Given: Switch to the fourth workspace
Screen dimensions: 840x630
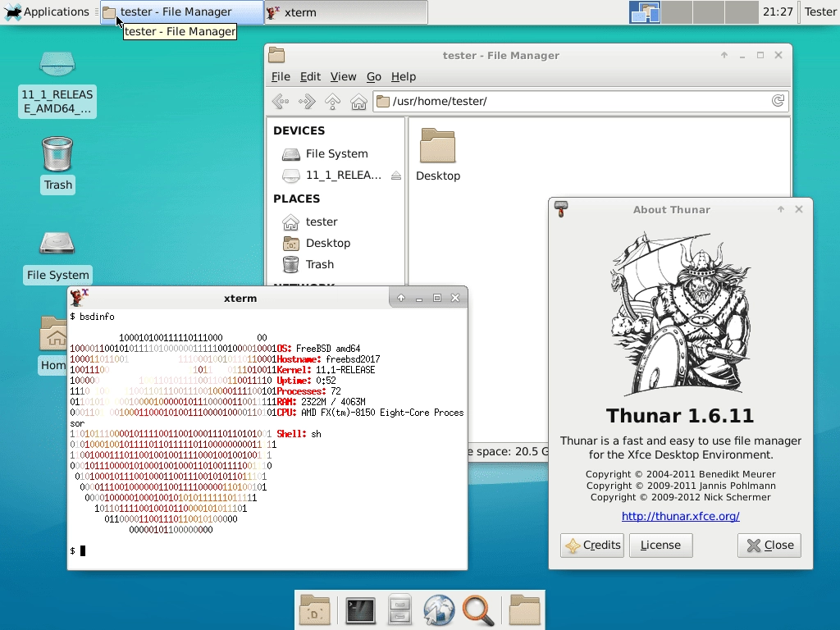Looking at the screenshot, I should [x=742, y=11].
